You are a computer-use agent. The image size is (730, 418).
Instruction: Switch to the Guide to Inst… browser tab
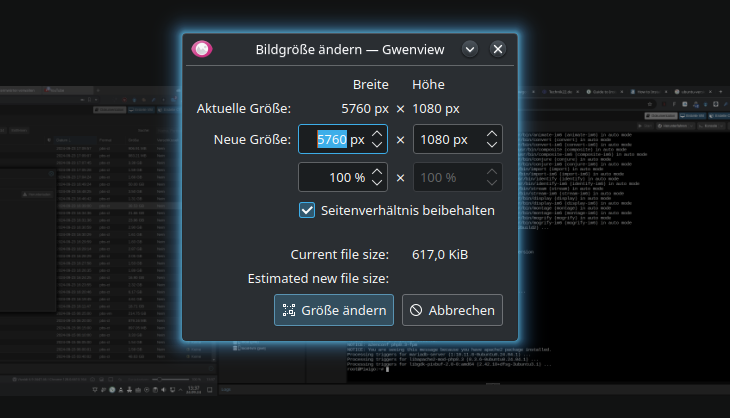[604, 92]
